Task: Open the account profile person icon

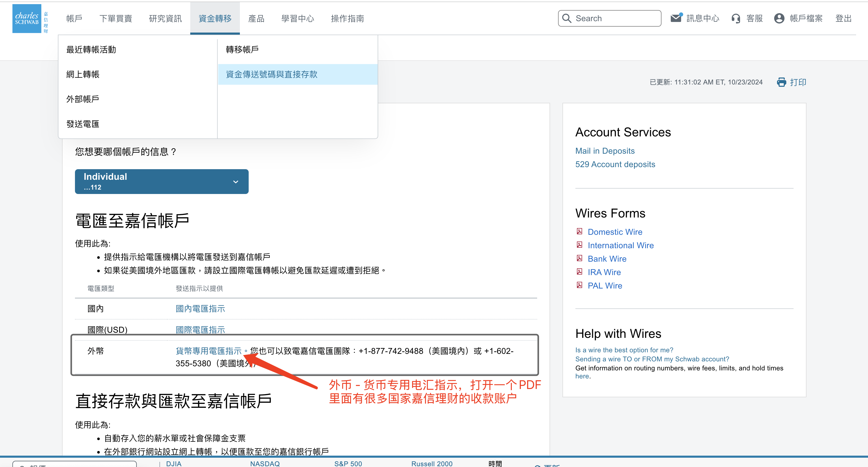Action: tap(779, 18)
